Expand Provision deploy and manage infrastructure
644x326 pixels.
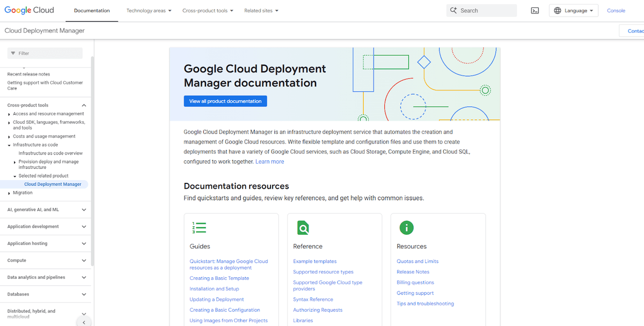(x=15, y=162)
